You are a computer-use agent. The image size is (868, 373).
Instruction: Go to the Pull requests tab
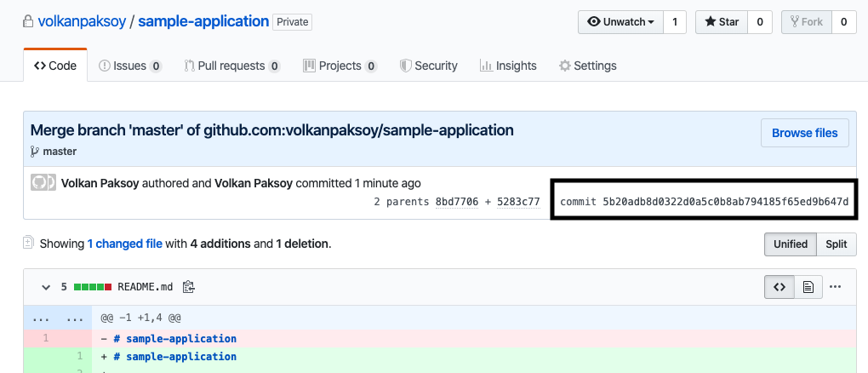coord(231,66)
